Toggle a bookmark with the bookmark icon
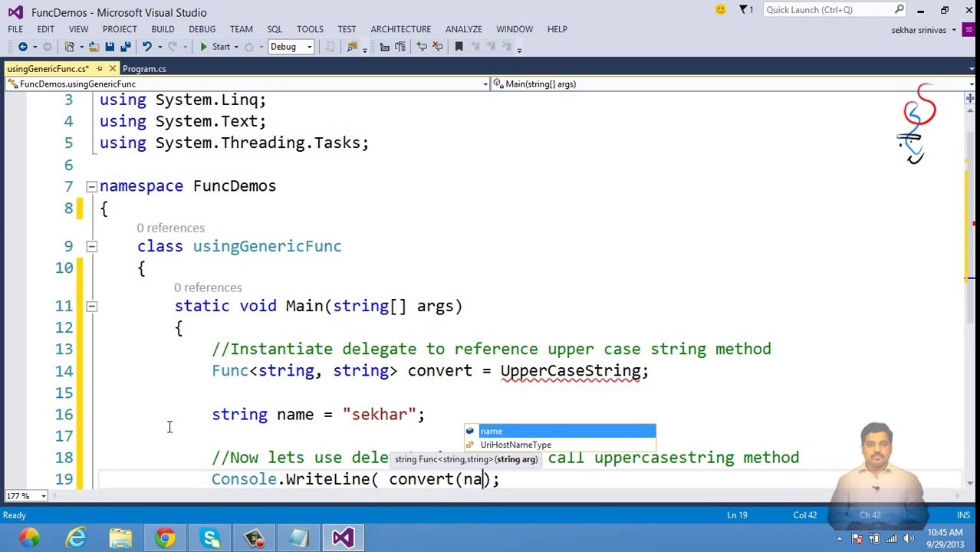Screen dimensions: 980x552 [459, 47]
